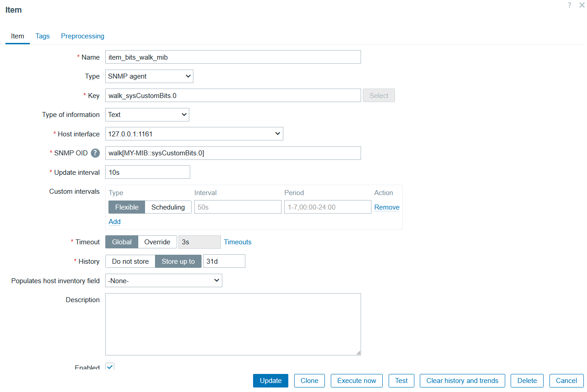The height and width of the screenshot is (392, 587).
Task: Remove the custom interval row
Action: [x=386, y=207]
